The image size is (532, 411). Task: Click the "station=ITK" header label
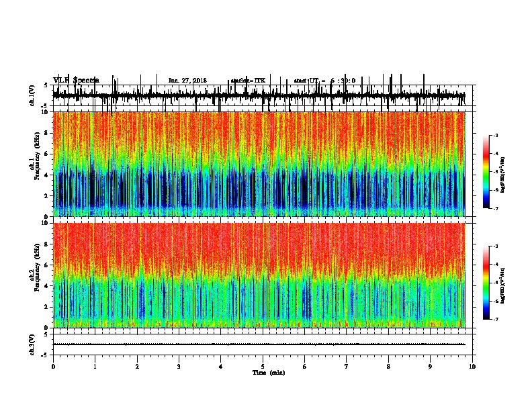[x=248, y=81]
